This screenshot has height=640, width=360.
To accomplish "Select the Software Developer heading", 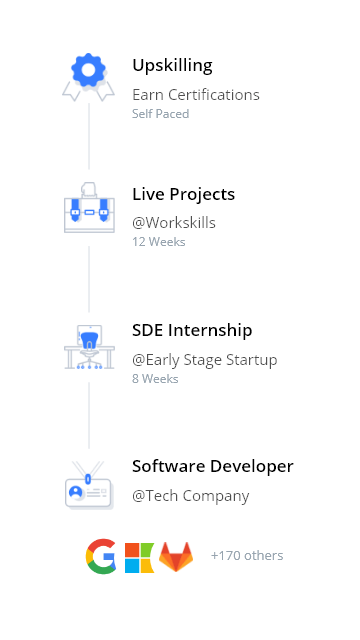I will coord(213,466).
